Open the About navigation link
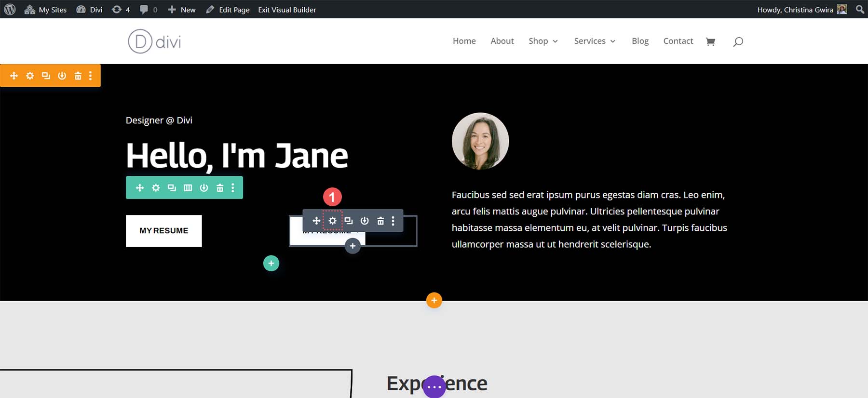The height and width of the screenshot is (398, 868). 502,41
